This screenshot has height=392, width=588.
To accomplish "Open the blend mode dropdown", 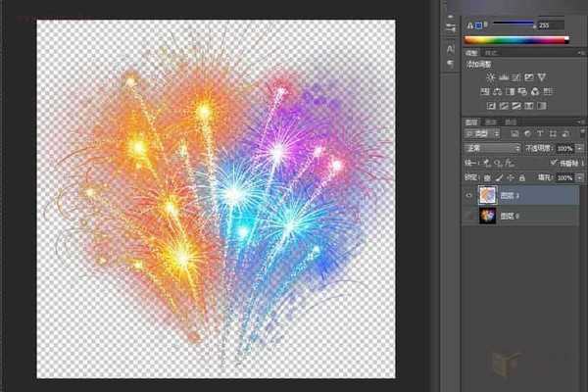I will point(492,148).
